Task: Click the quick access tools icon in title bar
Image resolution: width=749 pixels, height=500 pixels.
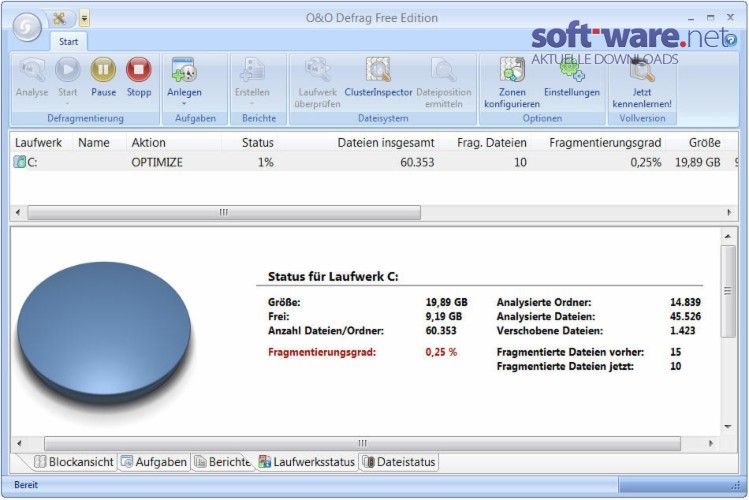Action: [x=60, y=19]
